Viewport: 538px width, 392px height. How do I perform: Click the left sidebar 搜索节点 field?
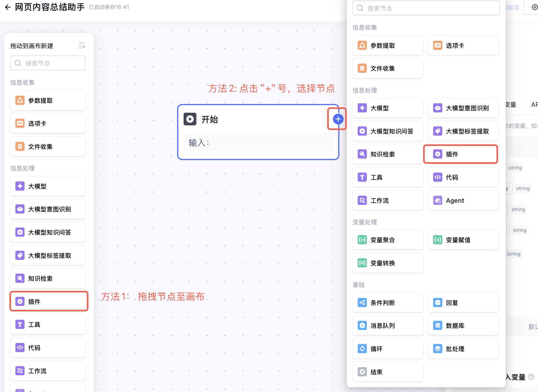[x=48, y=63]
